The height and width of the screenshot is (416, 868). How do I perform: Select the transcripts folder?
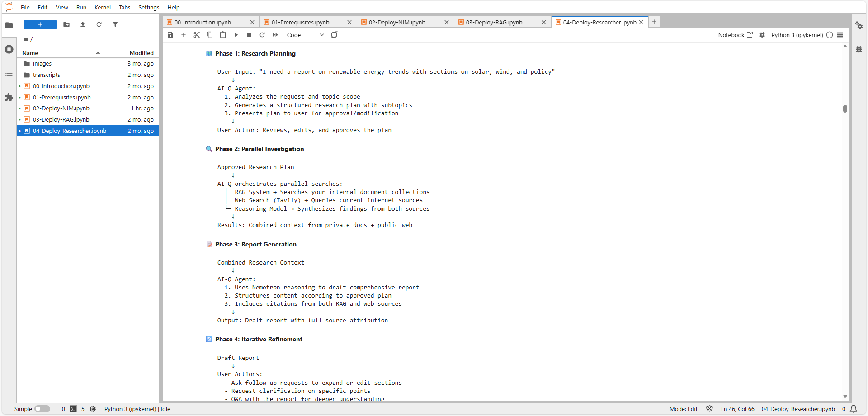(88, 75)
